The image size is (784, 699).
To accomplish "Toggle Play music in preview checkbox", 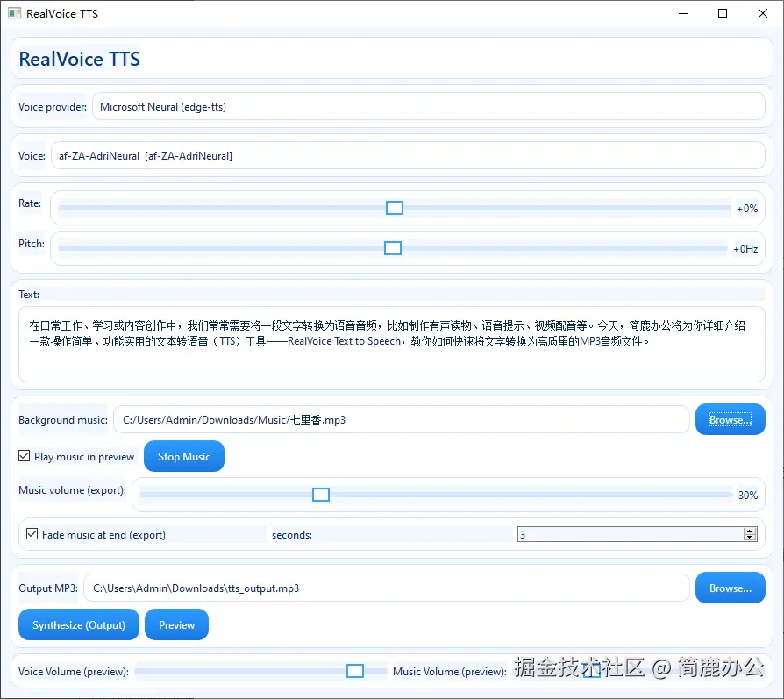I will click(x=24, y=456).
